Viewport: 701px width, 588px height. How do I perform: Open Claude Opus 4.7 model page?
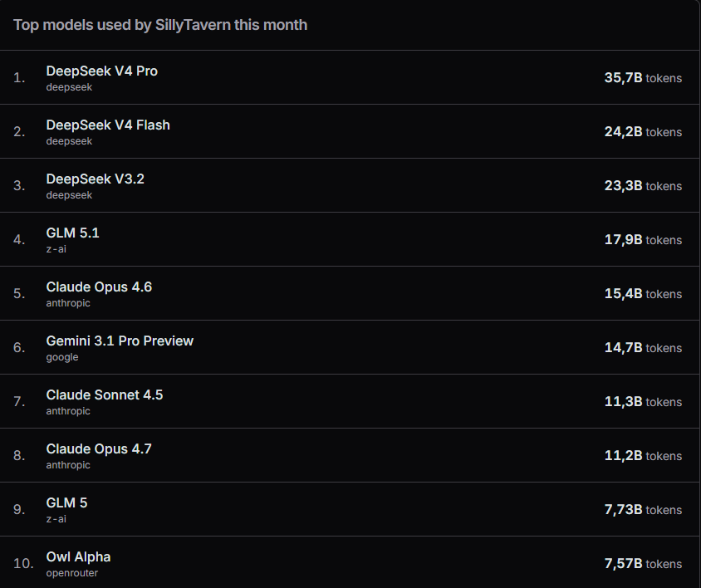tap(99, 449)
